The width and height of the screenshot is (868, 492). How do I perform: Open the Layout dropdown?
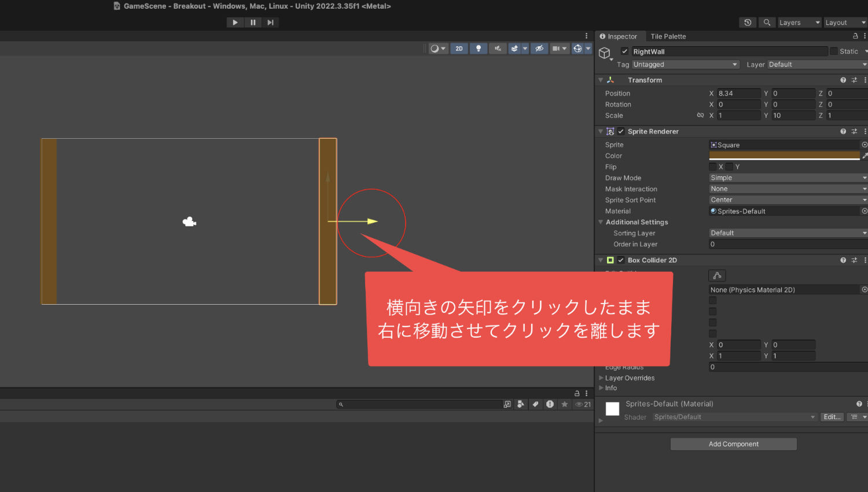point(845,23)
